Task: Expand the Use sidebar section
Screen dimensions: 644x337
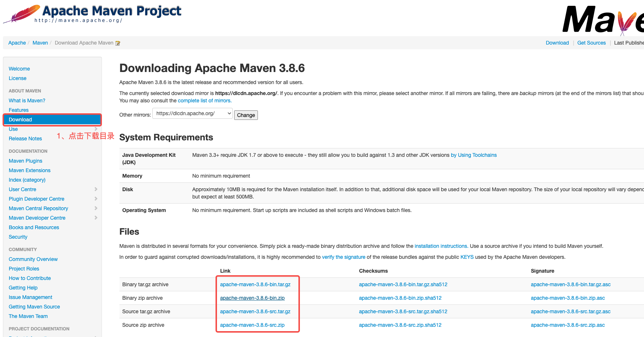Action: click(x=96, y=129)
